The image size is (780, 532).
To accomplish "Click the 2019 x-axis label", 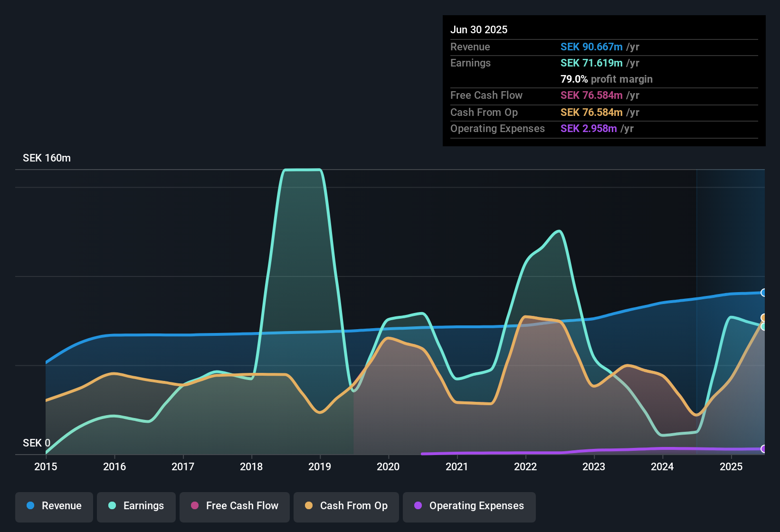I will (x=320, y=467).
